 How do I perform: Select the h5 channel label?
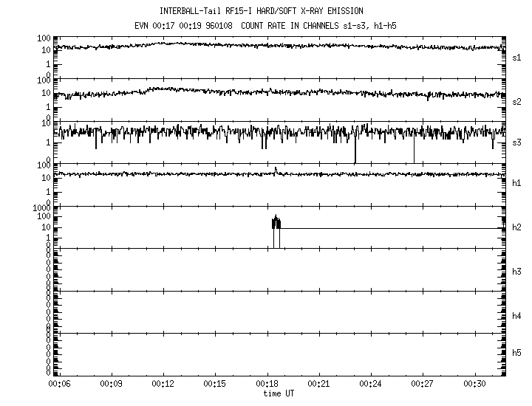point(516,354)
